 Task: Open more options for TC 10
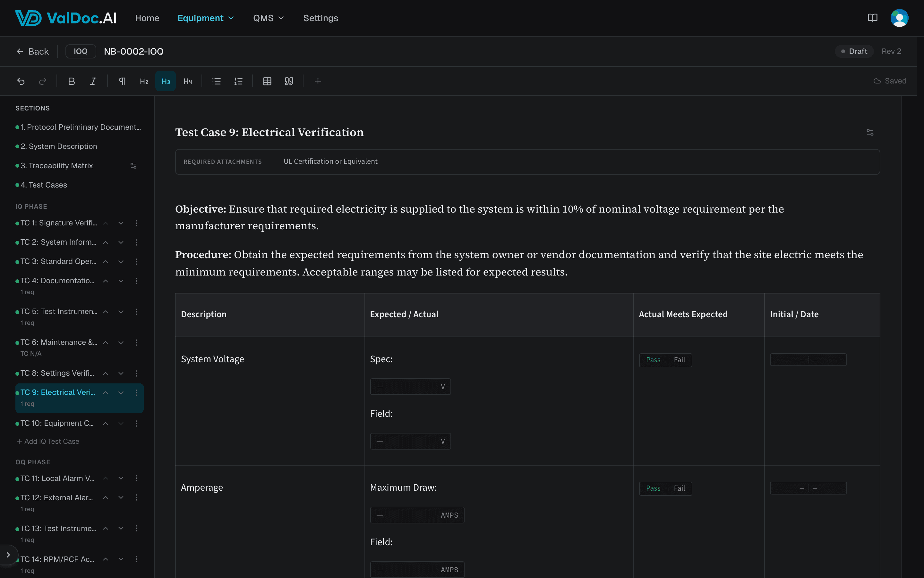[136, 423]
